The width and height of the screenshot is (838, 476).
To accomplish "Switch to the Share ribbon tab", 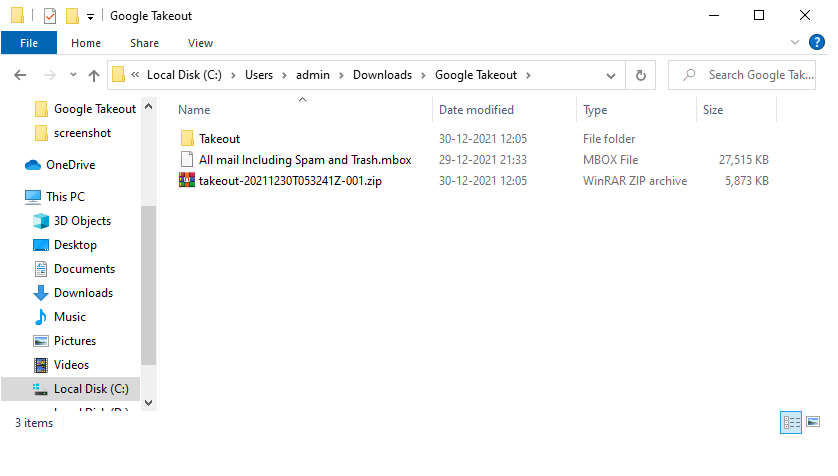I will 144,43.
